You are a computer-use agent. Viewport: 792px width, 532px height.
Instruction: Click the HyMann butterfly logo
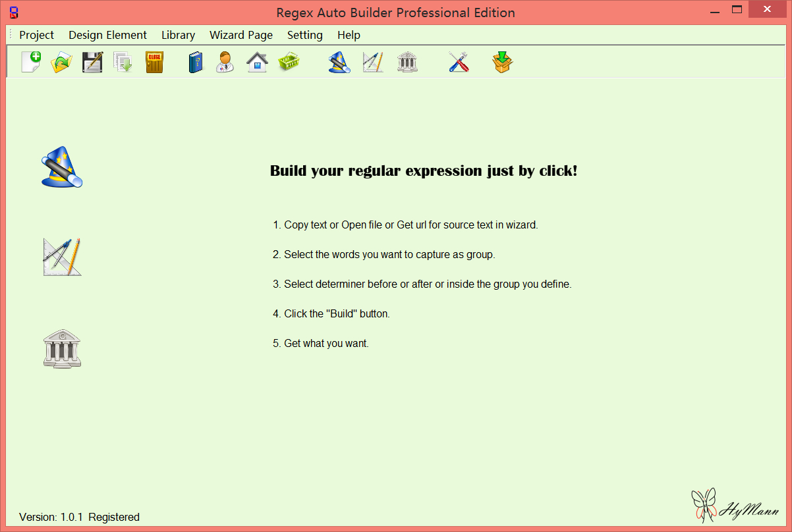point(735,505)
